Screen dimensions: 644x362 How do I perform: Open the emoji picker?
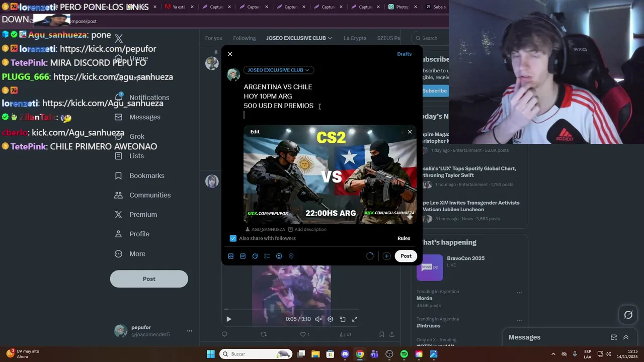point(279,256)
